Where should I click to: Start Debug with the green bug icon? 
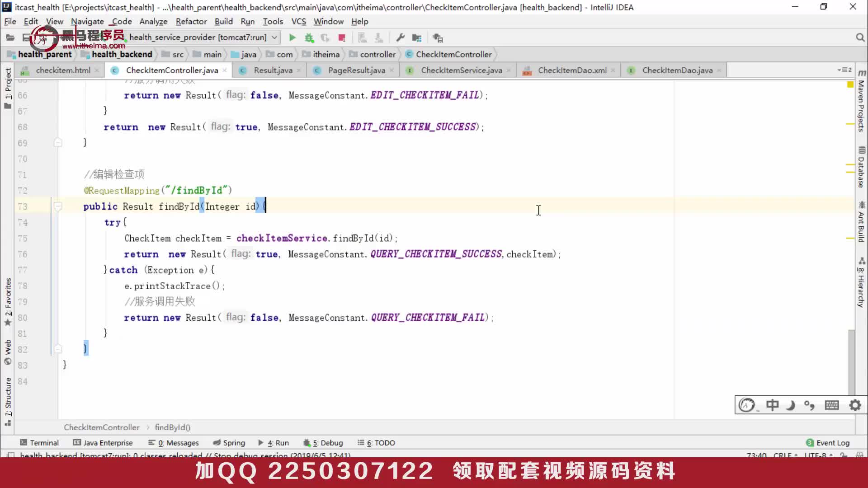pos(309,38)
